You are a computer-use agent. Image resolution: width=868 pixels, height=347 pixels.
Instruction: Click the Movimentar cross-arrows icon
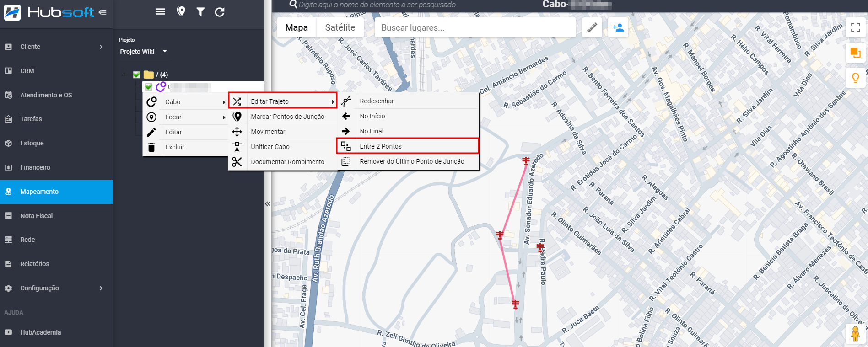point(237,132)
